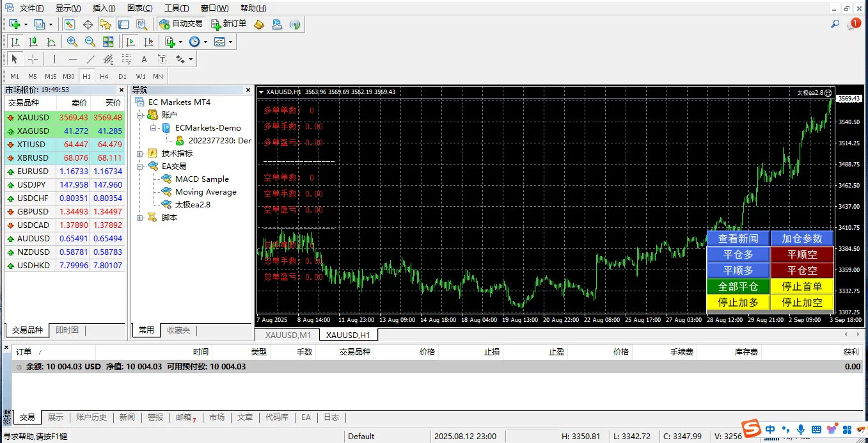Viewport: 868px width, 443px height.
Task: Select XAGUSD row in market watch
Action: (x=33, y=131)
